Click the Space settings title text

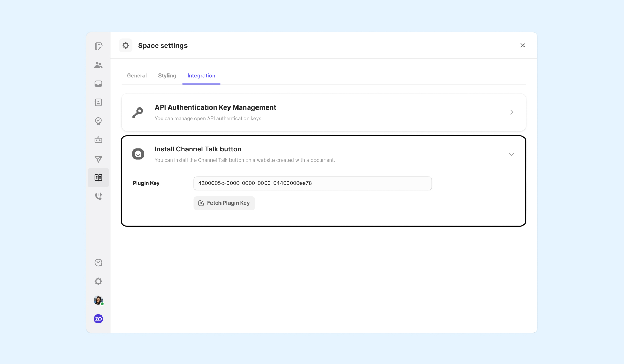[x=163, y=46]
